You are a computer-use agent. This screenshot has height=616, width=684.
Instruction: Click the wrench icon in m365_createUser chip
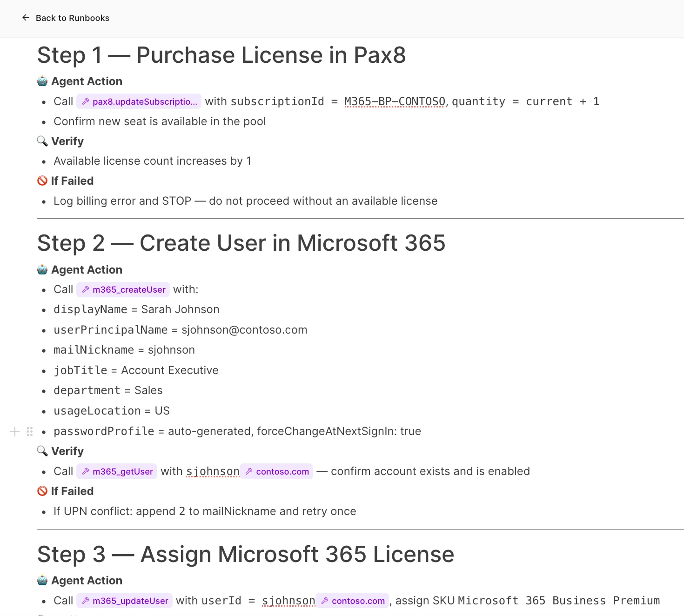pyautogui.click(x=86, y=289)
